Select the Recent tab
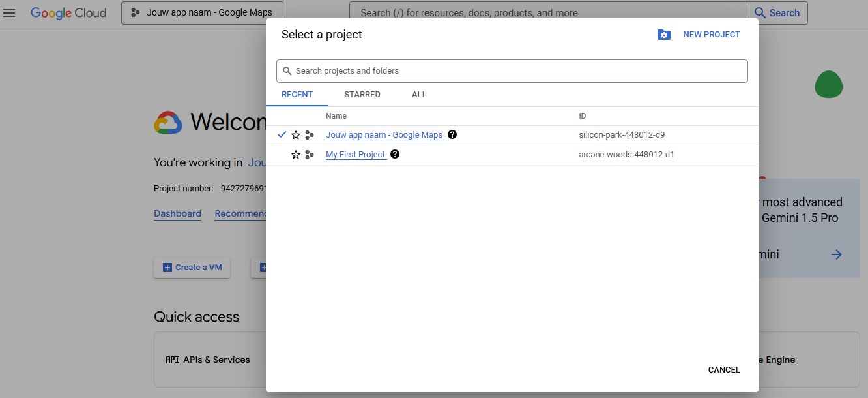This screenshot has width=868, height=398. (x=297, y=95)
